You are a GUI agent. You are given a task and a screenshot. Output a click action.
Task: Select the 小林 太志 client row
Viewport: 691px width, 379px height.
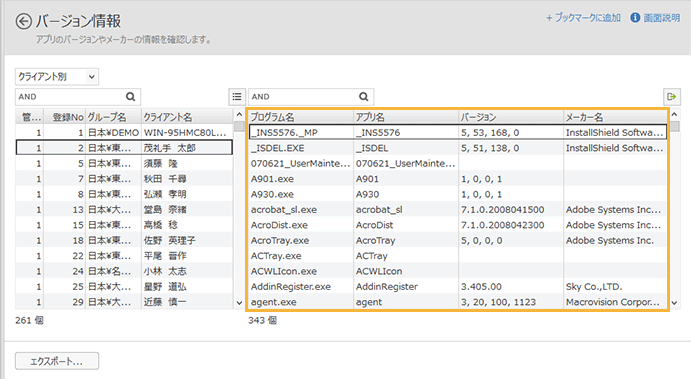point(124,271)
